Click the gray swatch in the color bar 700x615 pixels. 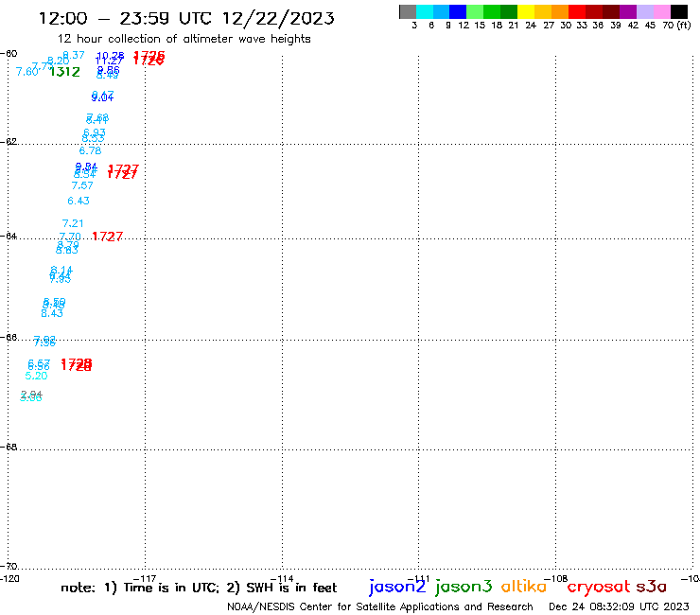pos(408,11)
